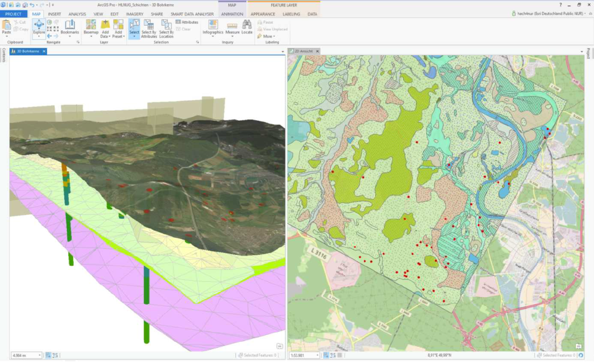Open the pop-up icon in 3D view corner
Image resolution: width=594 pixels, height=364 pixels.
pos(280,347)
